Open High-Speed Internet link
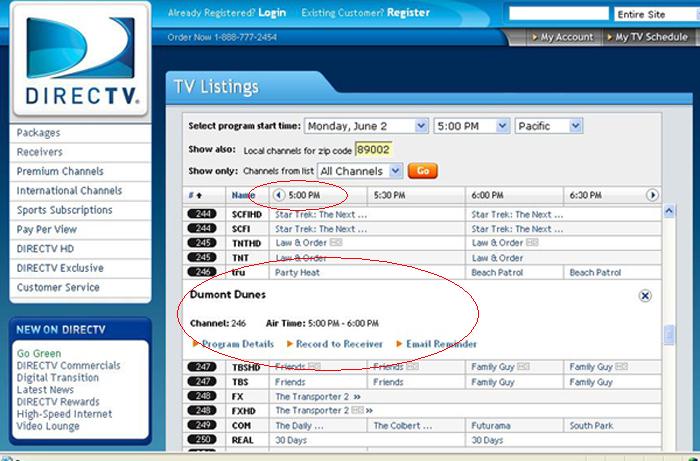This screenshot has width=700, height=461. [x=64, y=414]
